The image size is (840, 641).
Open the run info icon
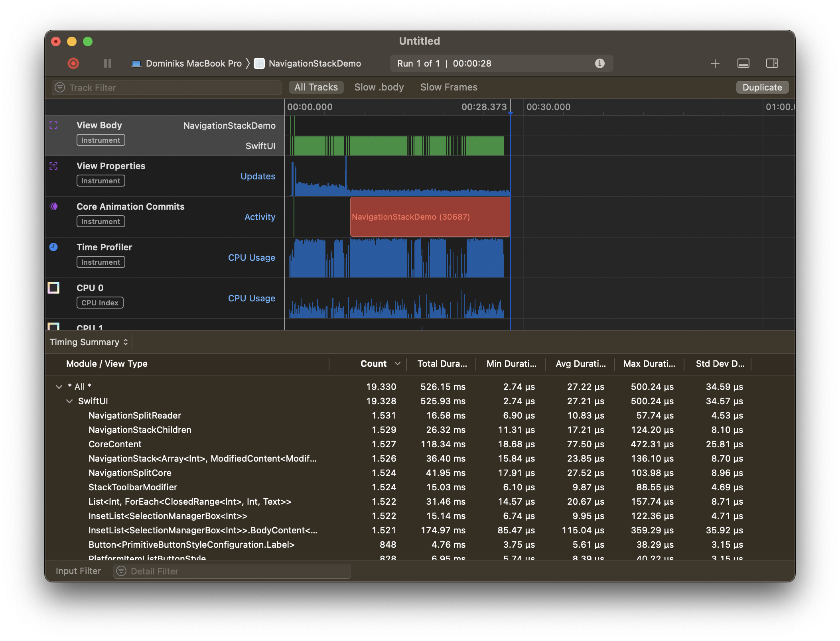coord(599,63)
